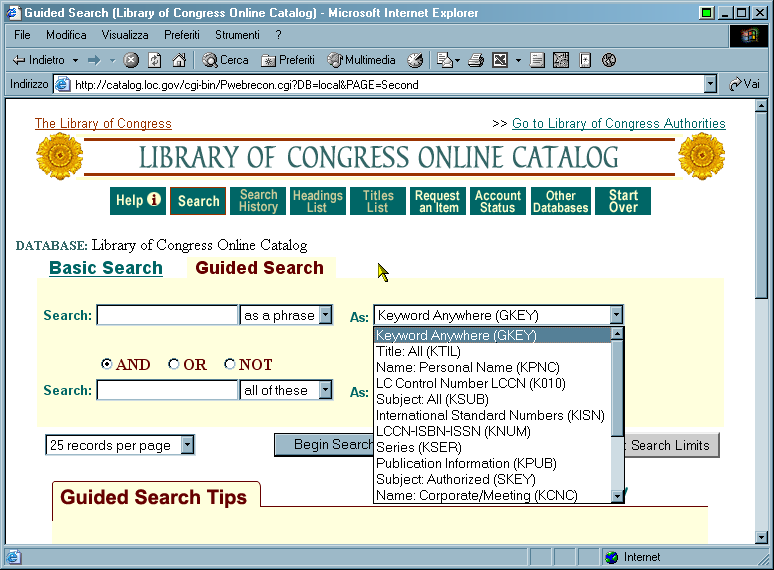Click the small document icon before the globe icon
The width and height of the screenshot is (774, 570).
585,60
